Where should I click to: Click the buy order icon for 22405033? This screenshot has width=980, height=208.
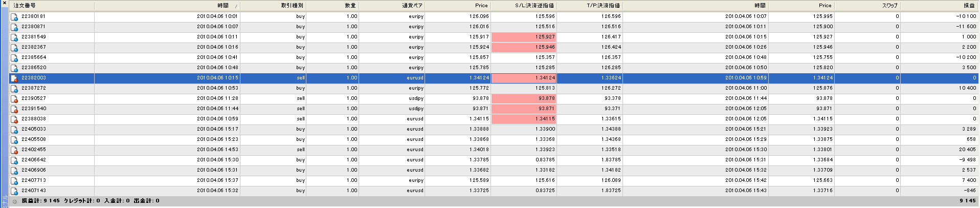(14, 129)
